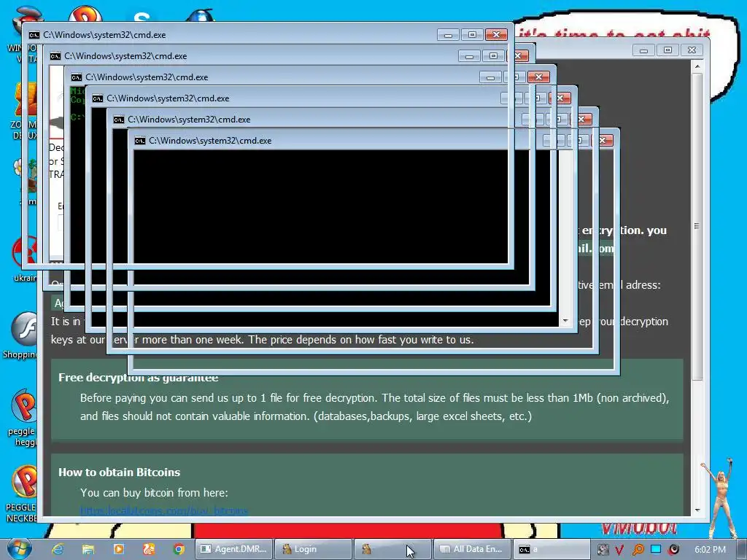
Task: Click the ransom note vertical scrollbar thumb
Action: (x=697, y=226)
